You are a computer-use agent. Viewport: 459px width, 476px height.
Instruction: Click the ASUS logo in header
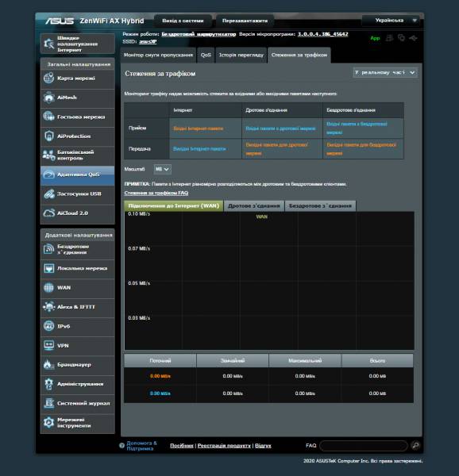60,21
